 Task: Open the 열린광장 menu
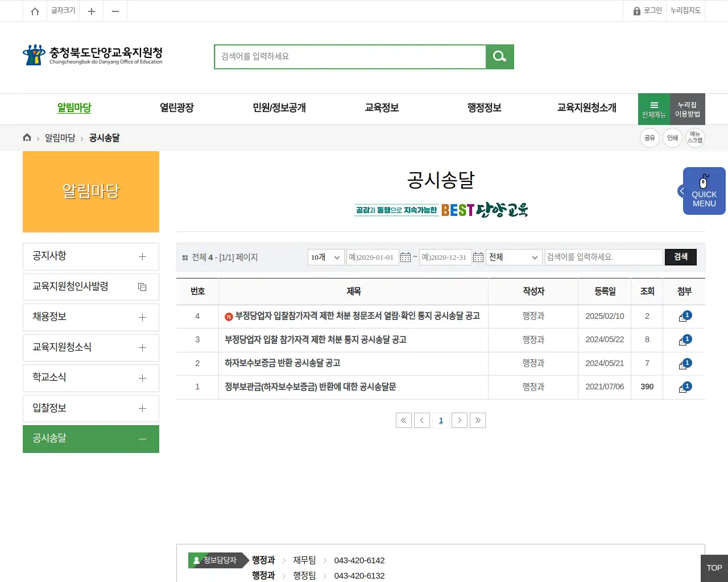(x=177, y=108)
